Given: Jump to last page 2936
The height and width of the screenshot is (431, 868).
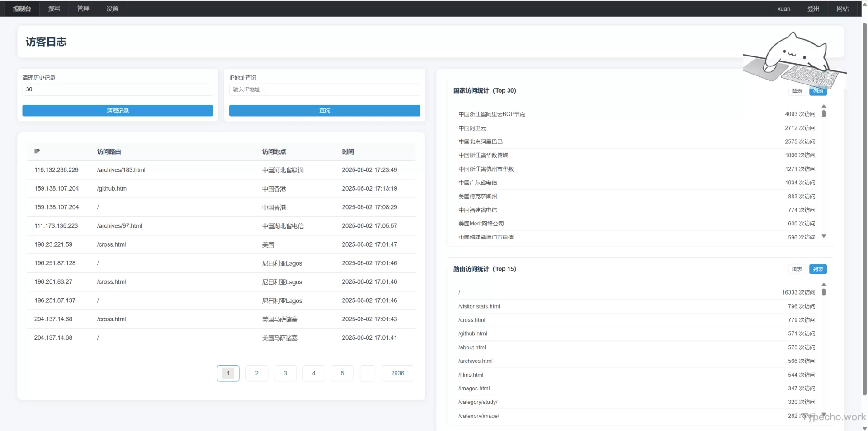Looking at the screenshot, I should pos(397,373).
